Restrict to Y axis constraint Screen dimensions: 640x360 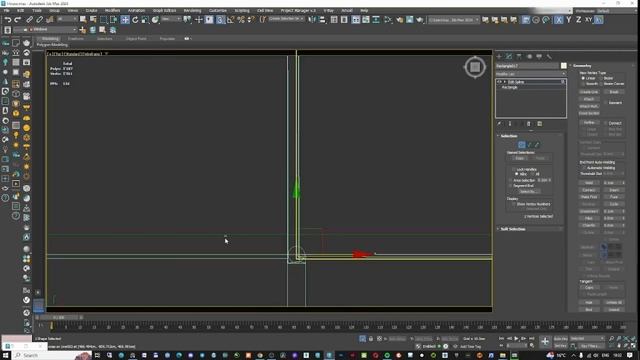pyautogui.click(x=569, y=20)
